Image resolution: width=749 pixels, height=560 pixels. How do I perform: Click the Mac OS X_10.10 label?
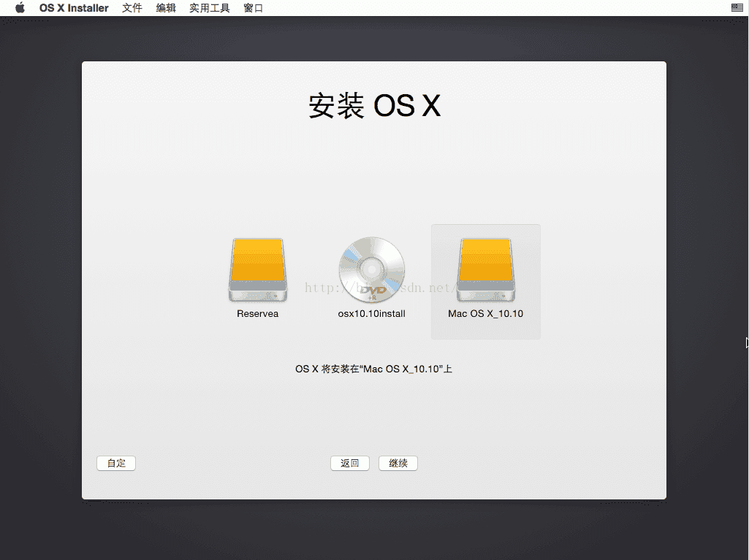485,314
